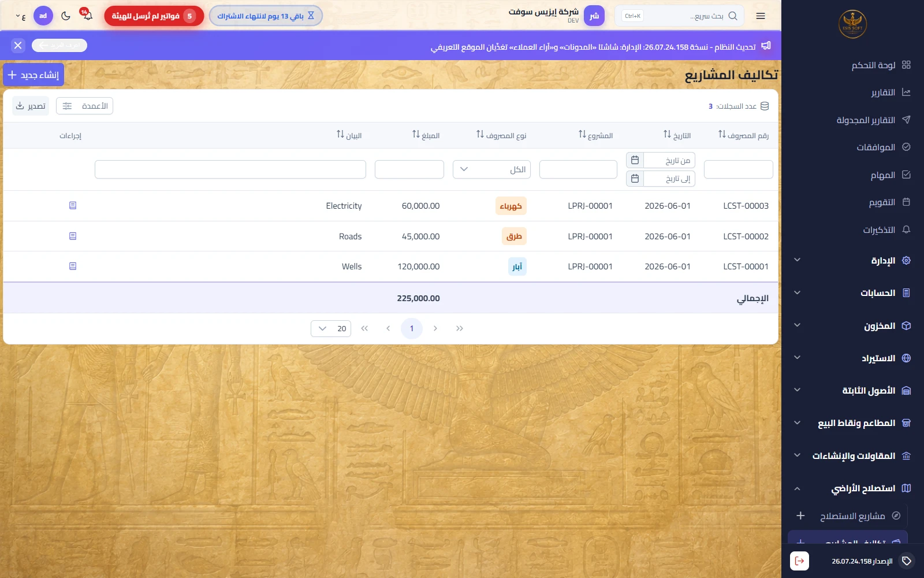The height and width of the screenshot is (578, 924).
Task: Open the expense type 'الكل' filter dropdown
Action: tap(491, 169)
